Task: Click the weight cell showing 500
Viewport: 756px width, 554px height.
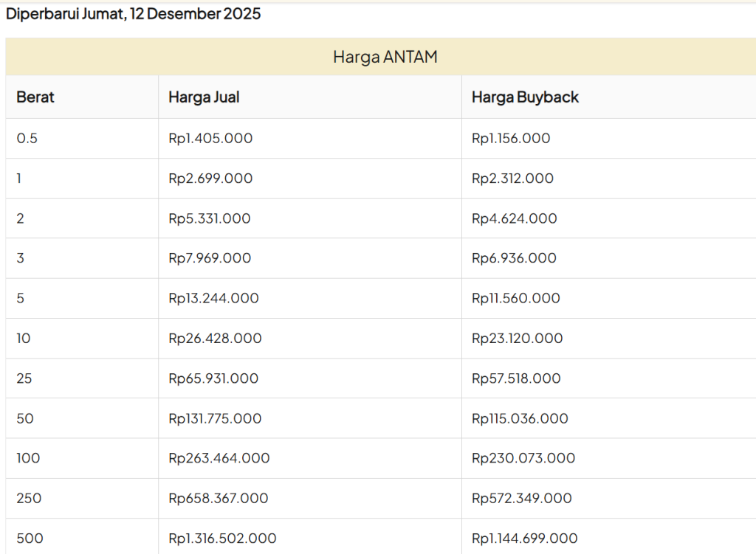Action: coord(30,539)
